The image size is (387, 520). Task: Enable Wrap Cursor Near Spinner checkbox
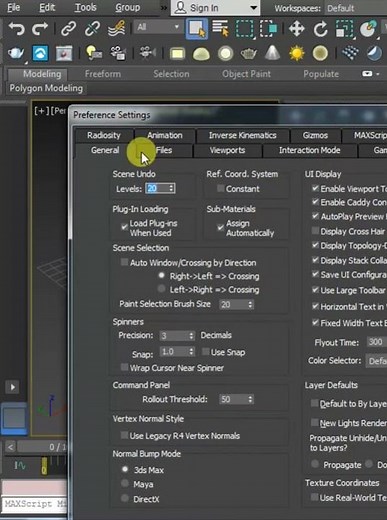[x=124, y=367]
